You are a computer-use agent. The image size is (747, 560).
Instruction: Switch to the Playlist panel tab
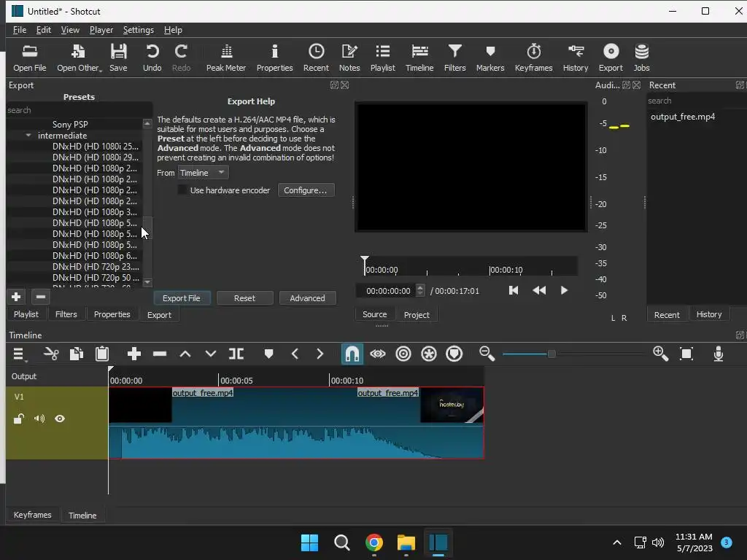coord(26,314)
